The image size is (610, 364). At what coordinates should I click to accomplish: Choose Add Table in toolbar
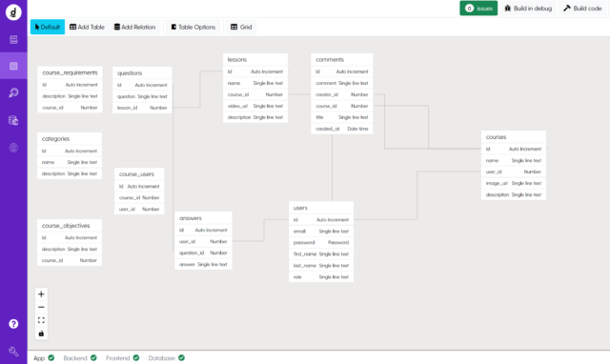click(x=87, y=27)
